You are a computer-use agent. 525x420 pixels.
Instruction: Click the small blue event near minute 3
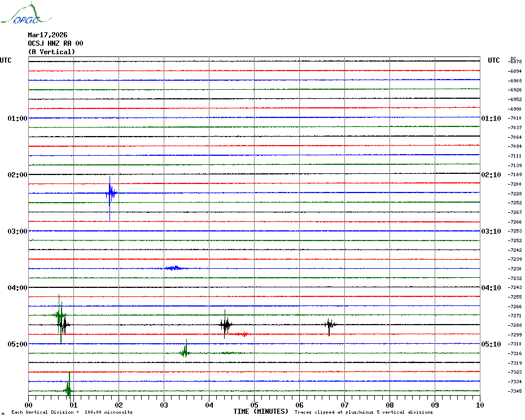[x=175, y=268]
